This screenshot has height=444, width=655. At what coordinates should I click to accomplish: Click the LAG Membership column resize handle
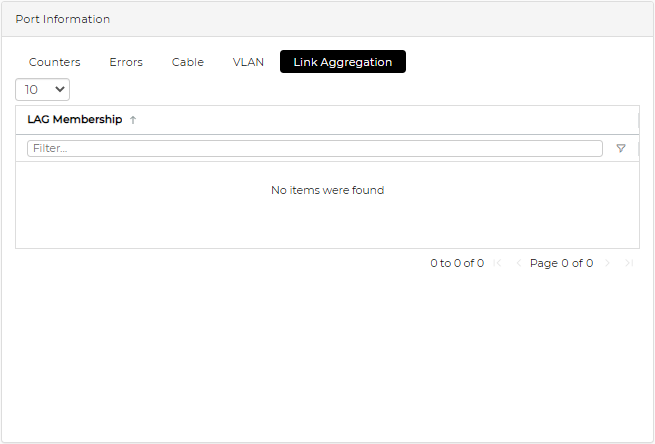pos(638,120)
